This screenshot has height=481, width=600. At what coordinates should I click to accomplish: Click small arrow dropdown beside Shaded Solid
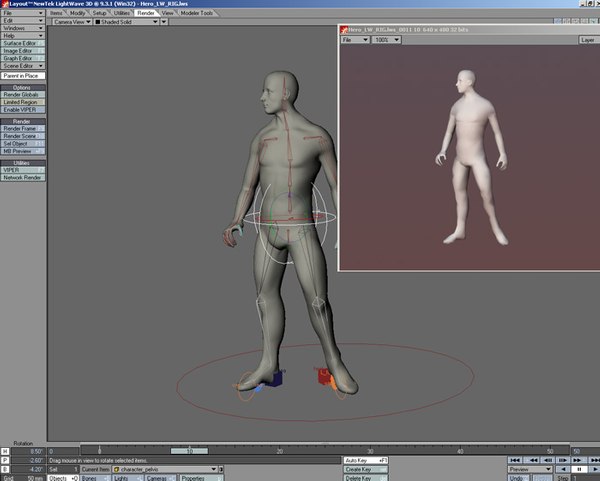click(x=164, y=22)
